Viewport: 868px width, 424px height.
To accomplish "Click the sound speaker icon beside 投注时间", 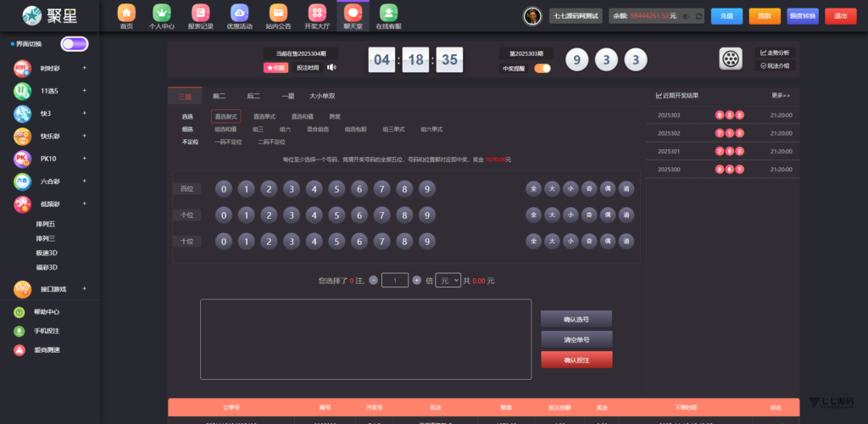I will click(332, 68).
